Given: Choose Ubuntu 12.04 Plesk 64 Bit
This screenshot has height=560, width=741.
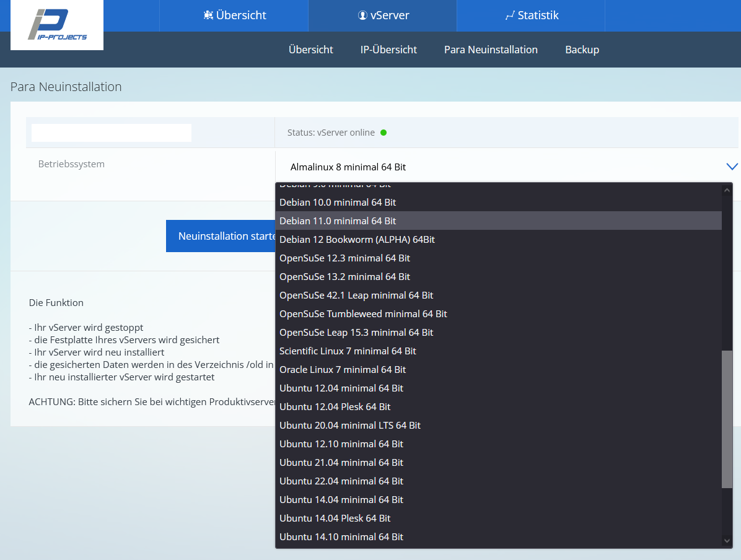Looking at the screenshot, I should 498,407.
